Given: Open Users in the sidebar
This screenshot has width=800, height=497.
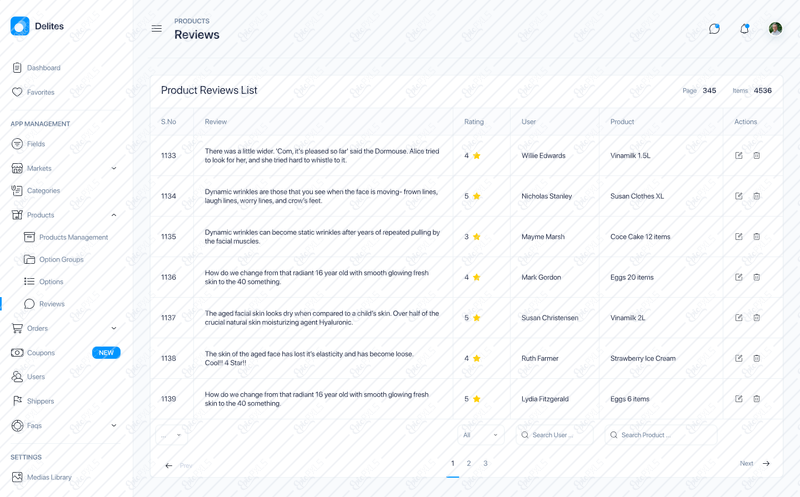Looking at the screenshot, I should pos(29,377).
